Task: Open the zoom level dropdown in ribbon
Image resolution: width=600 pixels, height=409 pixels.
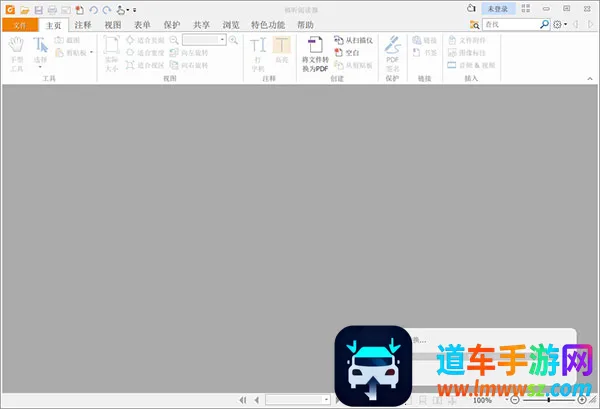Action: click(x=222, y=39)
